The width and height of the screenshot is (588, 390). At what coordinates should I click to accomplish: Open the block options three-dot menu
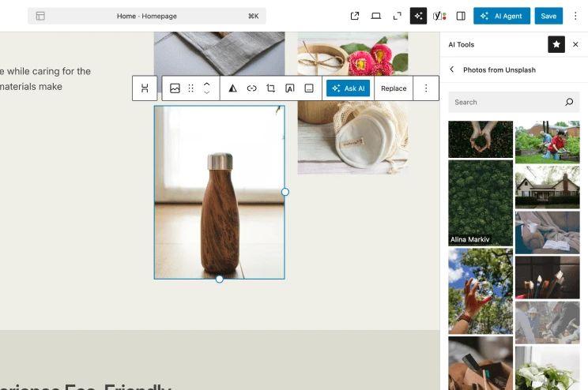pos(426,88)
